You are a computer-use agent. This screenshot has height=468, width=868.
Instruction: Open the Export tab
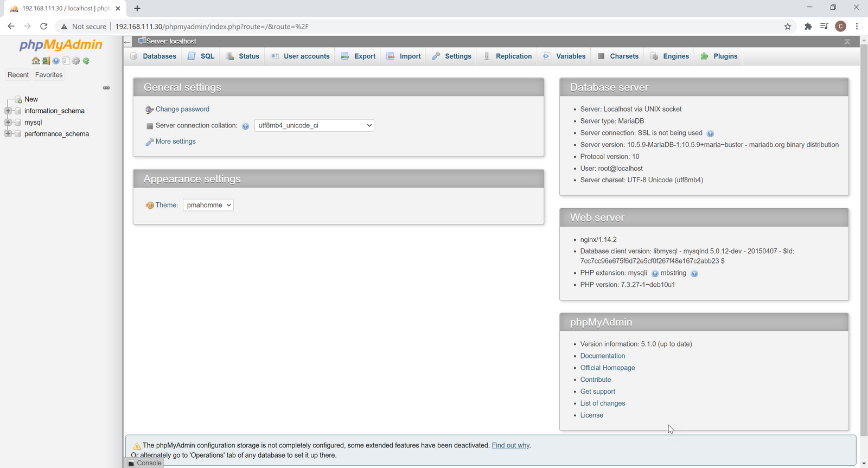(x=358, y=56)
